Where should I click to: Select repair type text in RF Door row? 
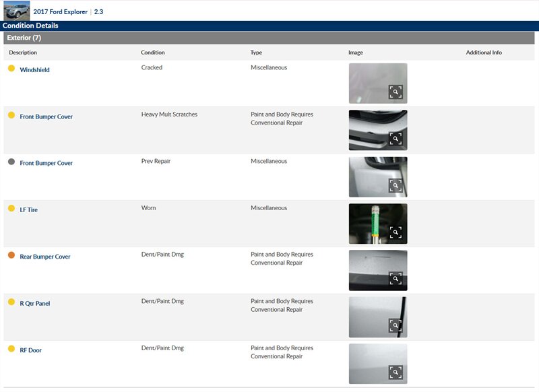[282, 352]
